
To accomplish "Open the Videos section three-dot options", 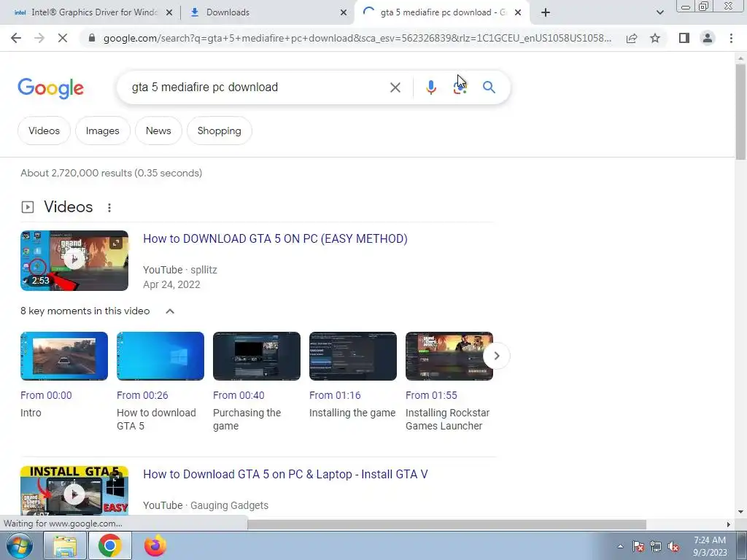I will click(x=109, y=208).
